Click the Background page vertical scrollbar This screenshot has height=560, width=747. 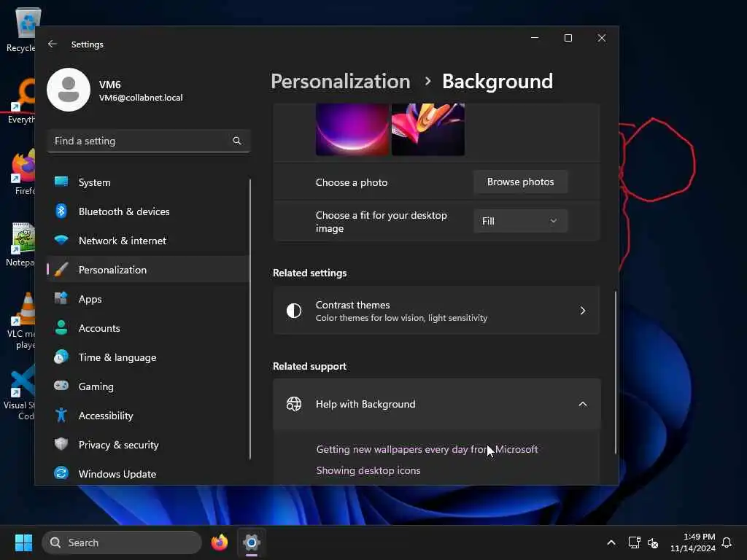coord(616,373)
